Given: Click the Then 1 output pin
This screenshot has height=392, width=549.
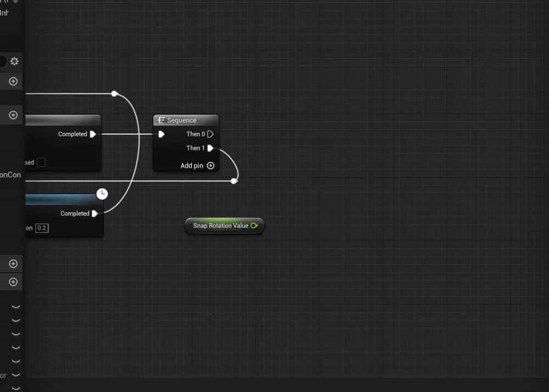Looking at the screenshot, I should [210, 148].
